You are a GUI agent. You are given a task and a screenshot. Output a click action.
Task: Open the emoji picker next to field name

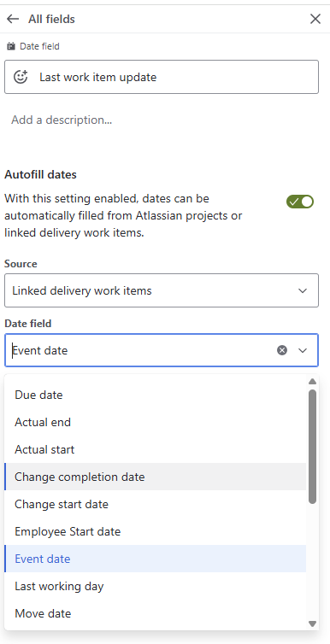click(x=21, y=77)
